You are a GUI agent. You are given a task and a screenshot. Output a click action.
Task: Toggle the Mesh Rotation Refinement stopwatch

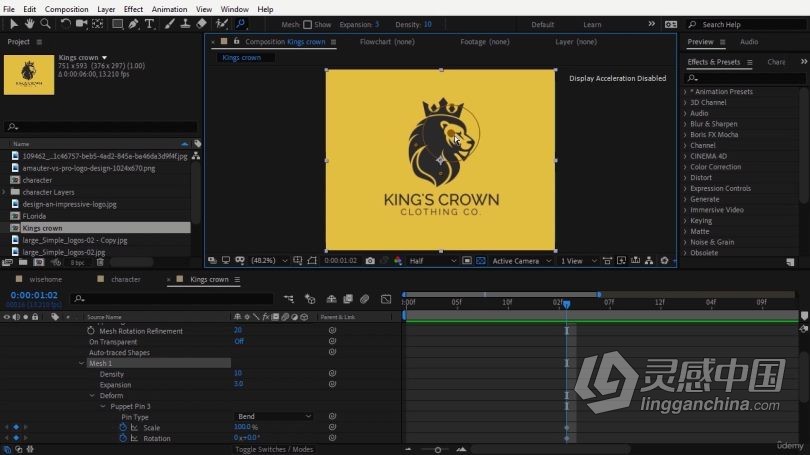[x=91, y=331]
